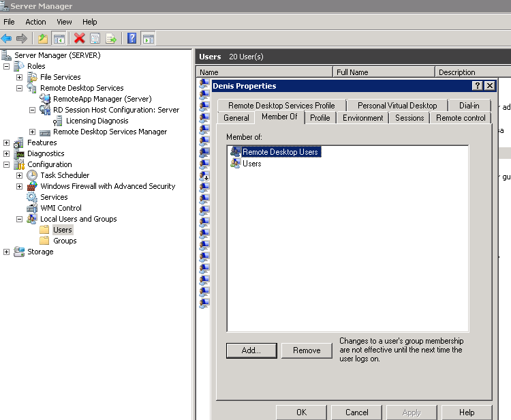Expand Remote Desktop Services Manager node
The height and width of the screenshot is (420, 511).
(x=32, y=132)
